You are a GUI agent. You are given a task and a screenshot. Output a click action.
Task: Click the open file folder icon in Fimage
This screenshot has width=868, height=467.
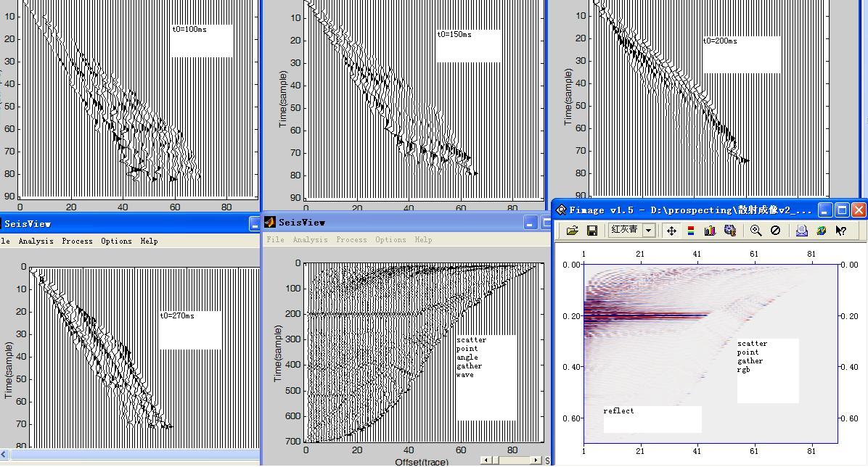pos(572,231)
